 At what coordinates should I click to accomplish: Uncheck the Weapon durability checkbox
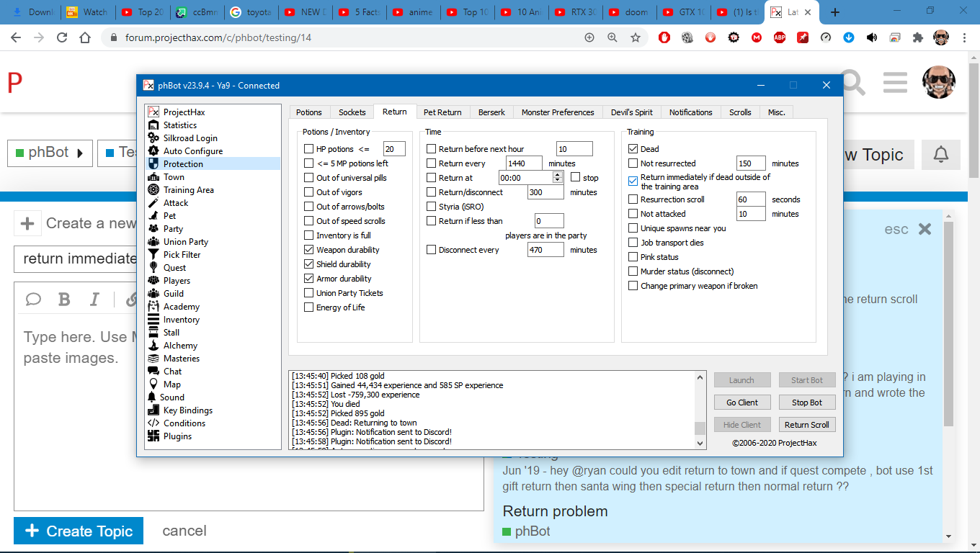coord(309,250)
